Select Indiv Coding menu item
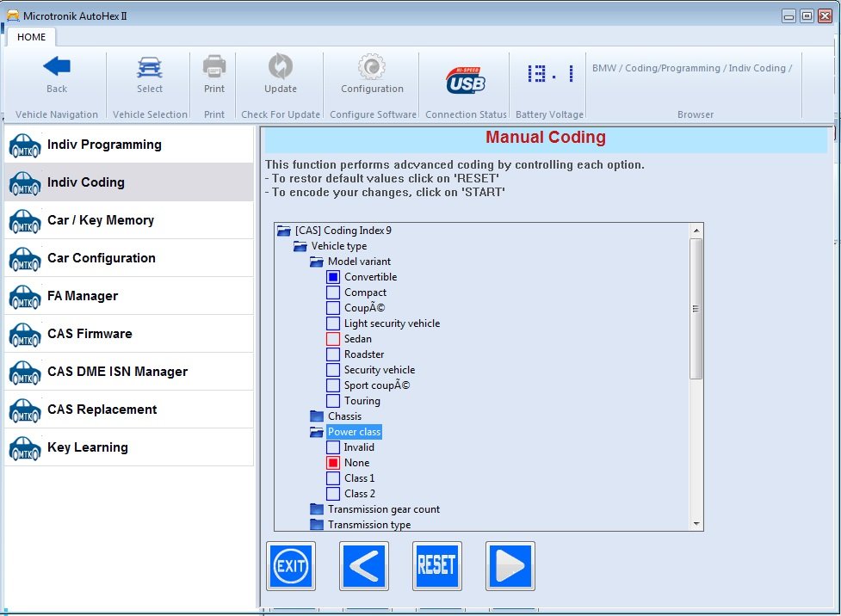This screenshot has height=616, width=841. pyautogui.click(x=129, y=182)
